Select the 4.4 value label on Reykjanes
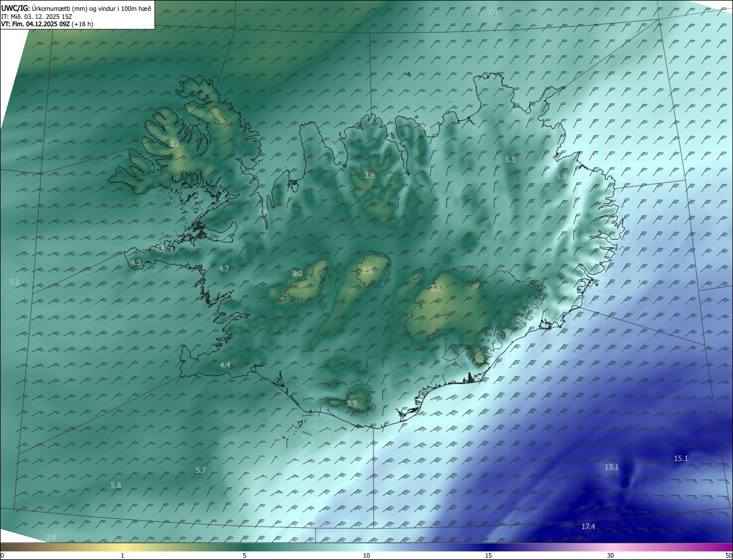Screen dimensions: 733x560 (225, 365)
